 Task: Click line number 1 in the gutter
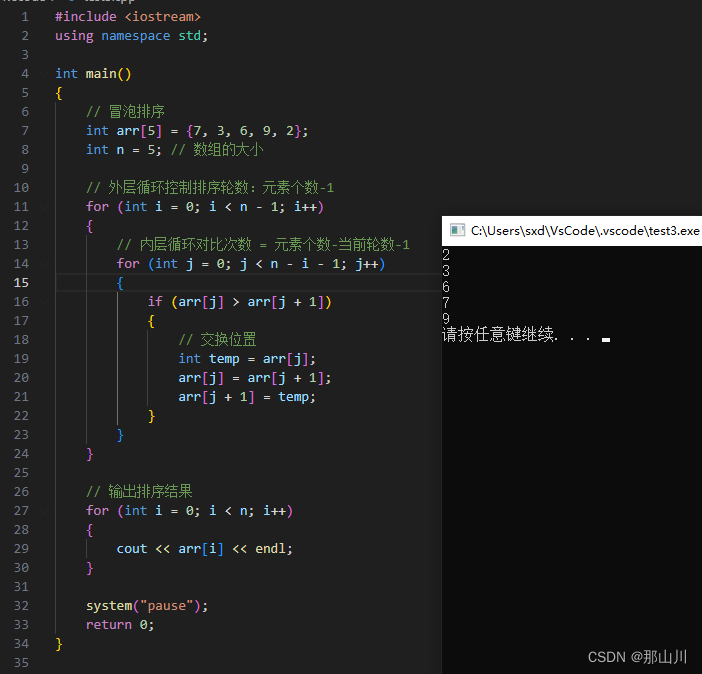(25, 17)
